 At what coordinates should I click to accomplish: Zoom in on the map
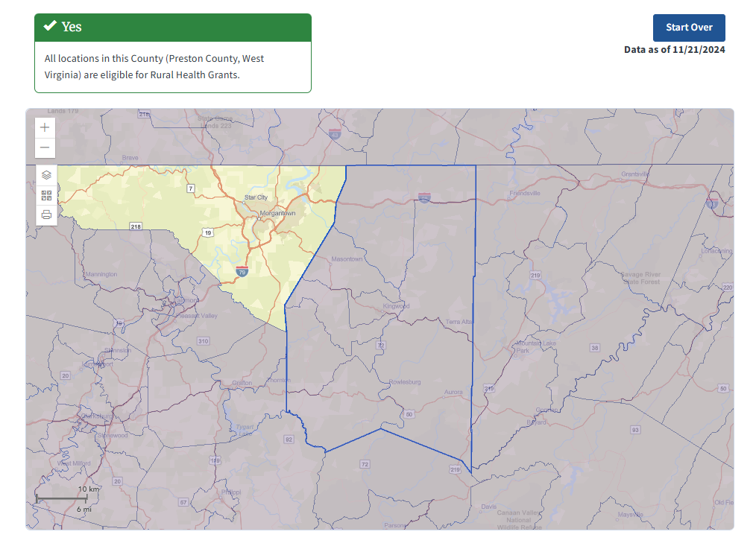click(45, 127)
